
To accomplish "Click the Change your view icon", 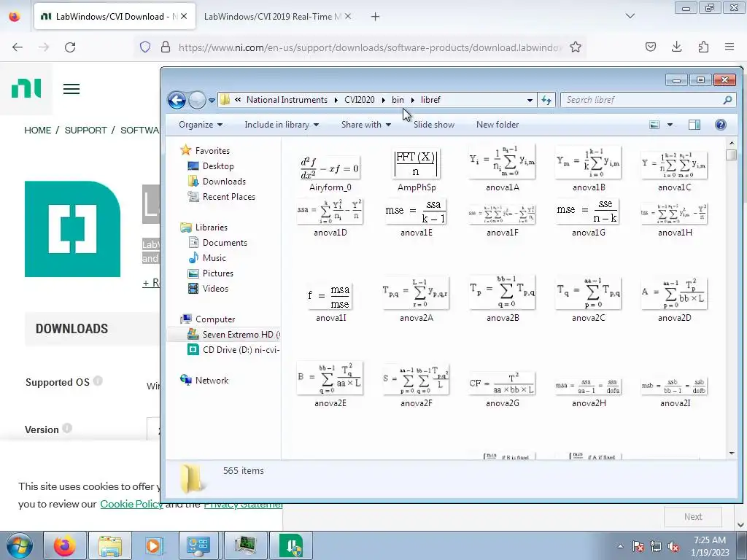I will click(654, 125).
